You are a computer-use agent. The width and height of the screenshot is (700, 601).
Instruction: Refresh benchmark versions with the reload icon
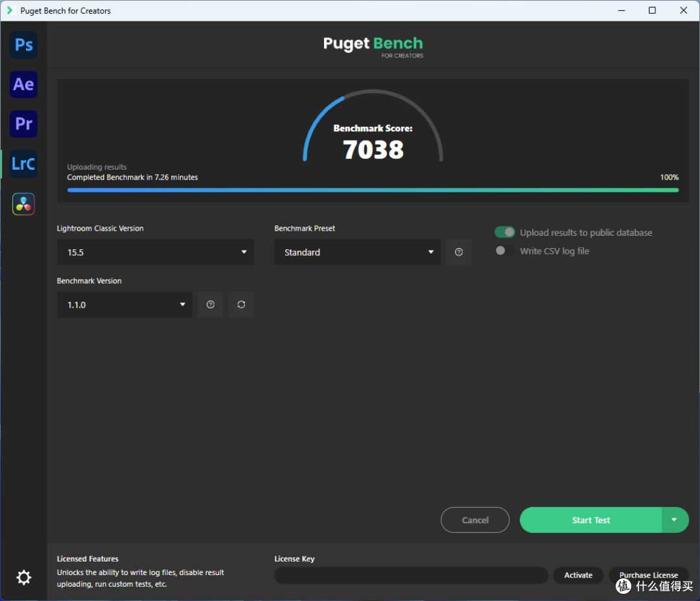point(241,304)
